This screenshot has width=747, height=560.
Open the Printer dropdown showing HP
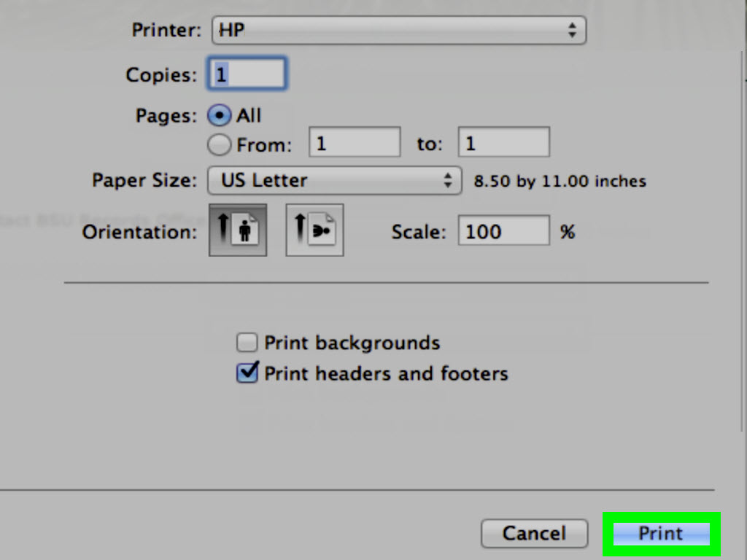coord(399,31)
